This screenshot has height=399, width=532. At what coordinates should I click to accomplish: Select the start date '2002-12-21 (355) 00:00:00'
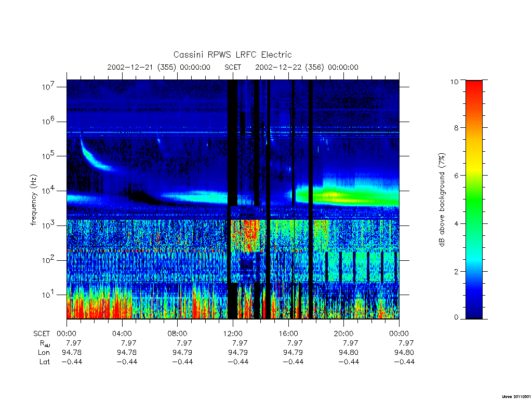pyautogui.click(x=159, y=67)
